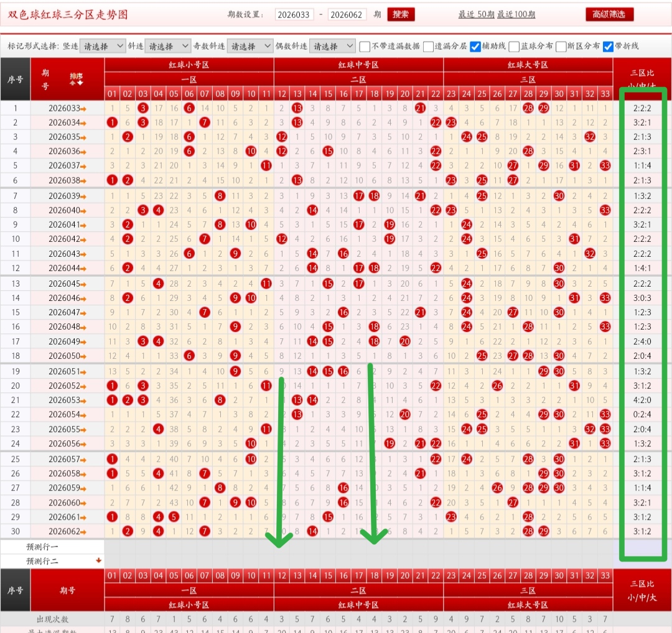Viewport: 672px width, 633px height.
Task: Click the orange arrow beside period 2026062
Action: point(83,532)
